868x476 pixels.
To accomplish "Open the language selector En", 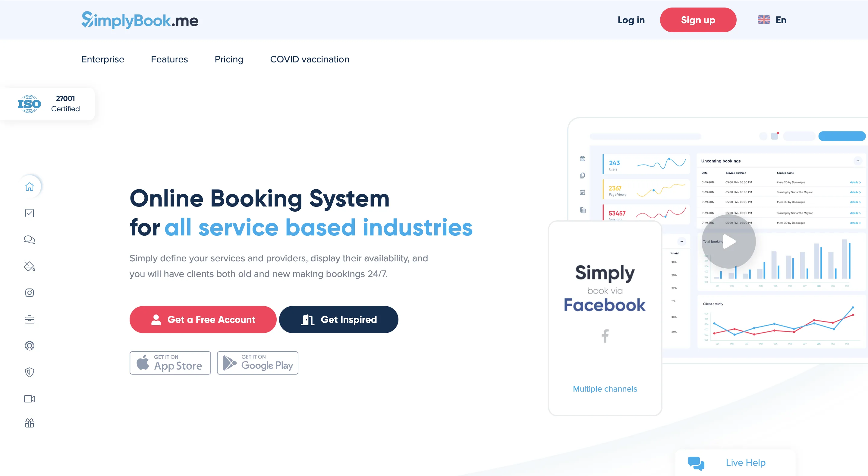I will [x=772, y=20].
